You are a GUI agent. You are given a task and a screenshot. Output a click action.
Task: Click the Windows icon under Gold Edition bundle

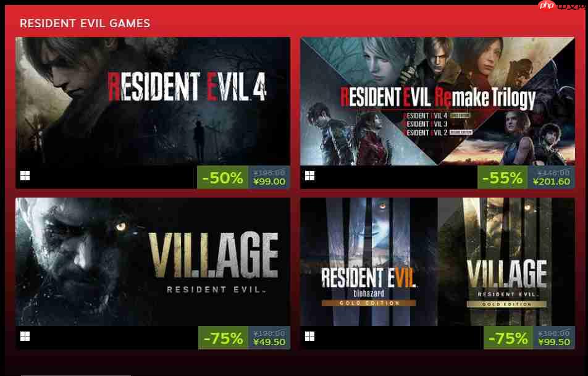[310, 336]
